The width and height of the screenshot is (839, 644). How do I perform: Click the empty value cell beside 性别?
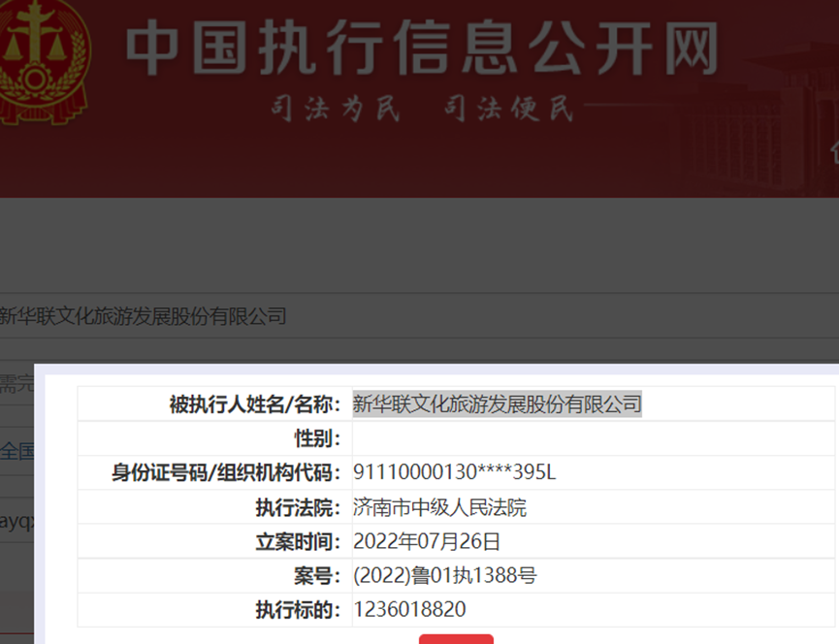pos(592,438)
